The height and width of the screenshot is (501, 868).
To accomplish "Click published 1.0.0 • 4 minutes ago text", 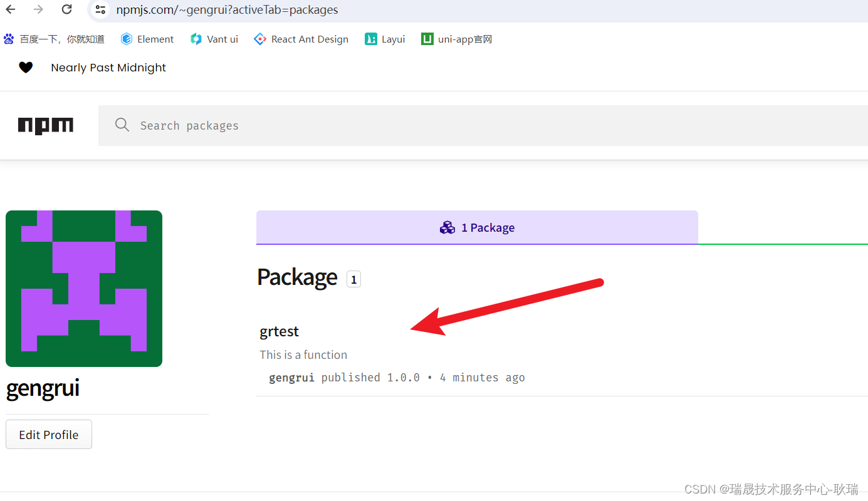I will click(x=423, y=378).
